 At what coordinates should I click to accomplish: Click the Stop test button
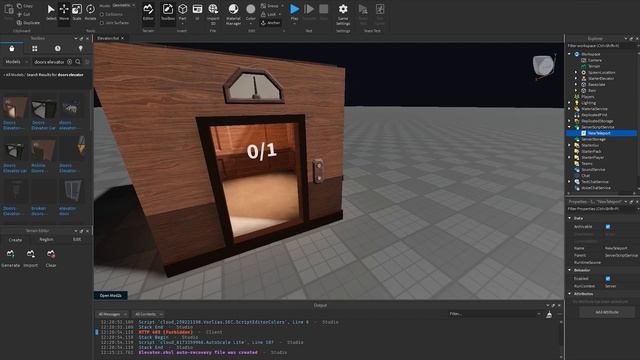click(x=324, y=12)
